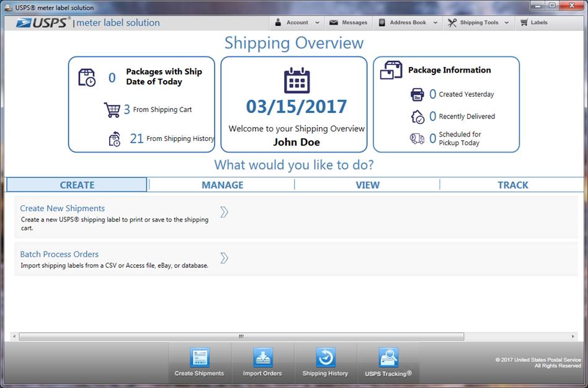This screenshot has height=388, width=588.
Task: Click the Shipping History clock icon
Action: point(326,357)
